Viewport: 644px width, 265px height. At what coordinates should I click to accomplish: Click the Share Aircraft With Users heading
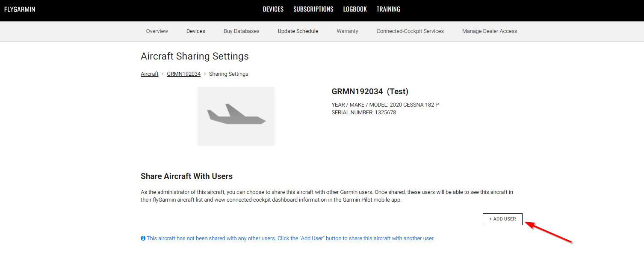coord(186,176)
